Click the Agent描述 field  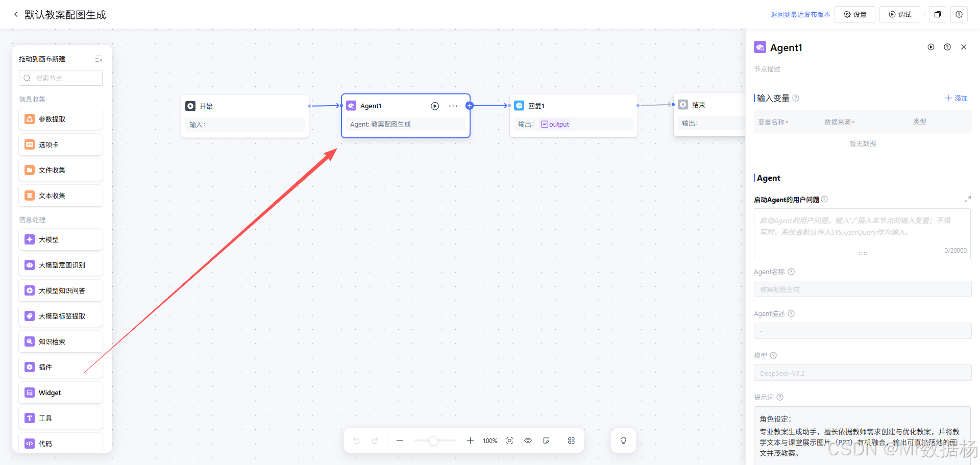[863, 331]
